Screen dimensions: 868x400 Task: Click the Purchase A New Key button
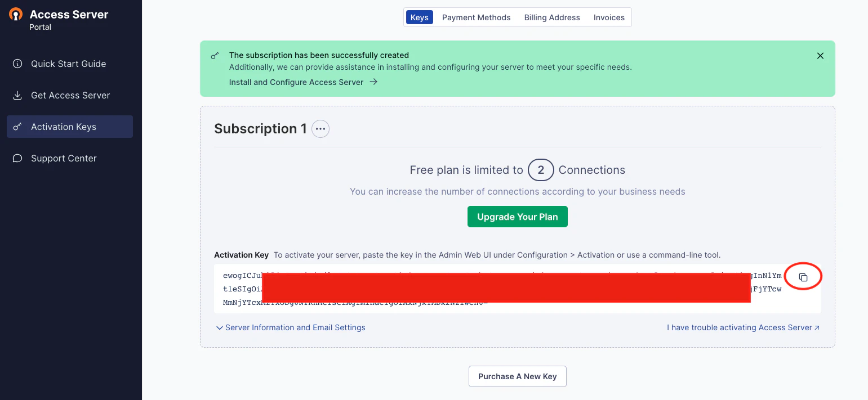pyautogui.click(x=518, y=376)
